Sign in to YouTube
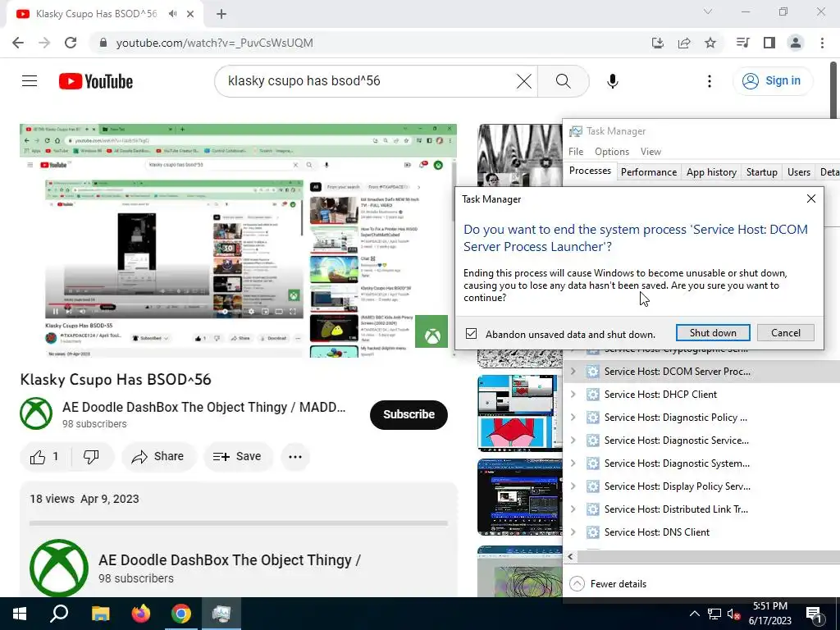This screenshot has height=630, width=840. [x=772, y=81]
